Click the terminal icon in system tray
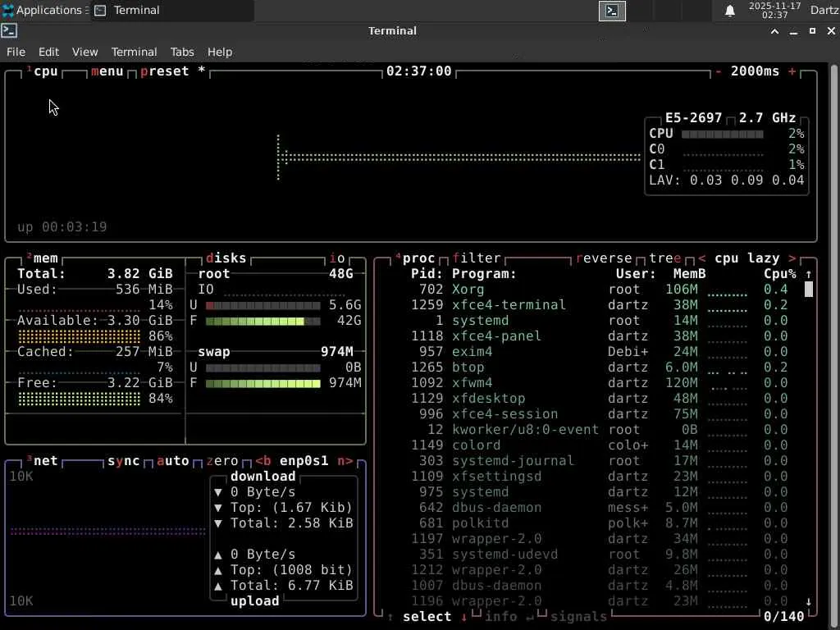This screenshot has height=630, width=840. click(612, 11)
